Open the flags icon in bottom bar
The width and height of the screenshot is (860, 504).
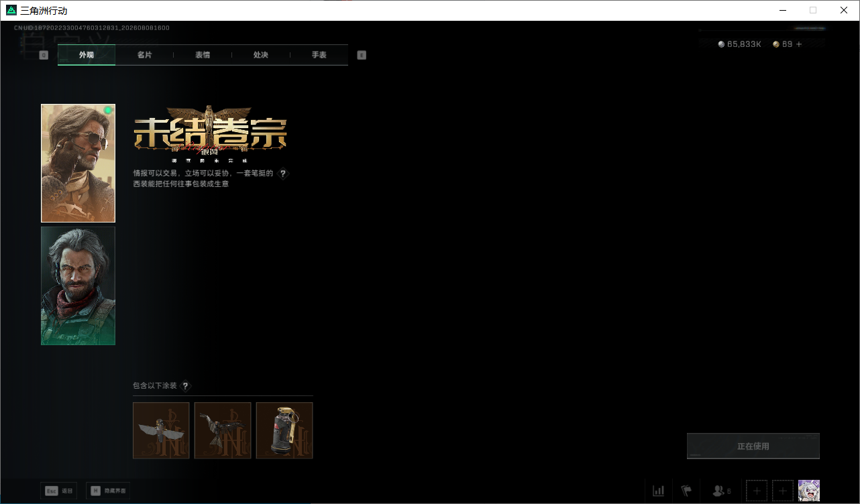point(686,491)
